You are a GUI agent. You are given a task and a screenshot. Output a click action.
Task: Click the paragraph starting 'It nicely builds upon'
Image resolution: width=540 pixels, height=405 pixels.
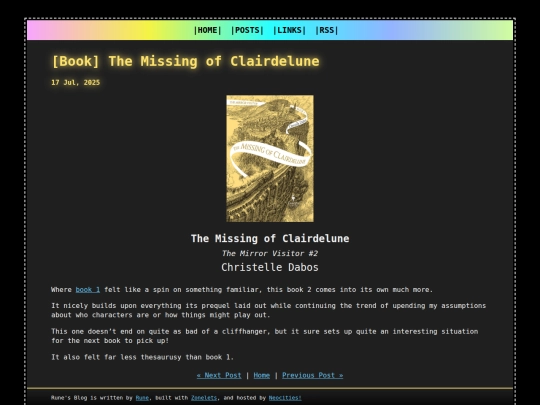click(269, 310)
